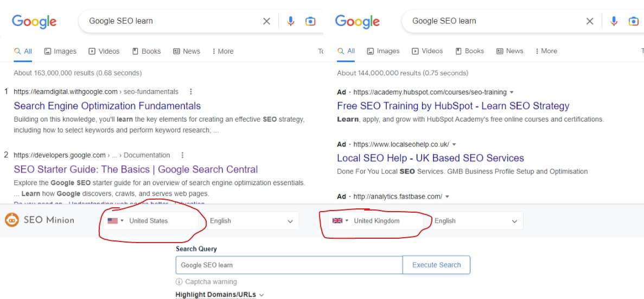Expand the Highlight Domains/URLs section
Screen dimensions: 644x299
click(x=219, y=295)
